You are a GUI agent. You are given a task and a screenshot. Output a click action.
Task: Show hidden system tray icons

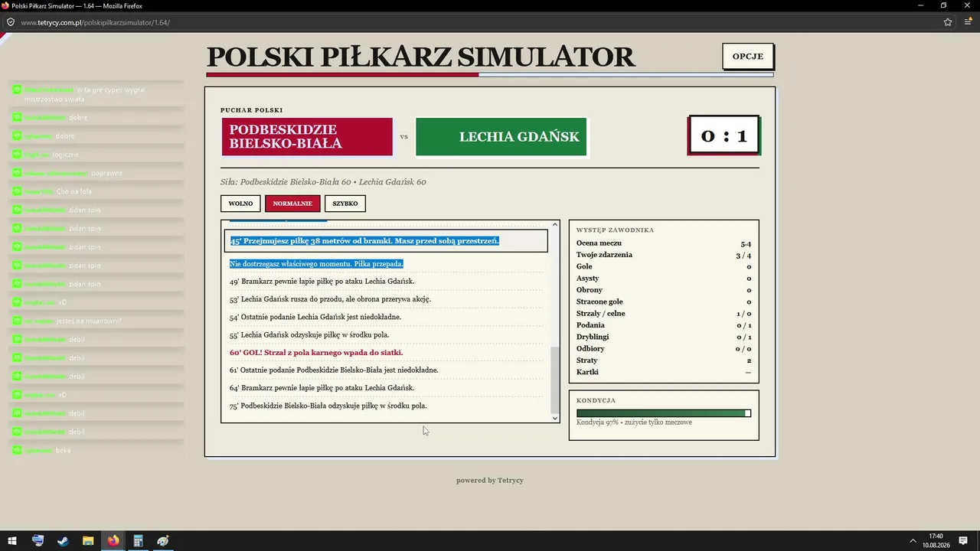(913, 541)
